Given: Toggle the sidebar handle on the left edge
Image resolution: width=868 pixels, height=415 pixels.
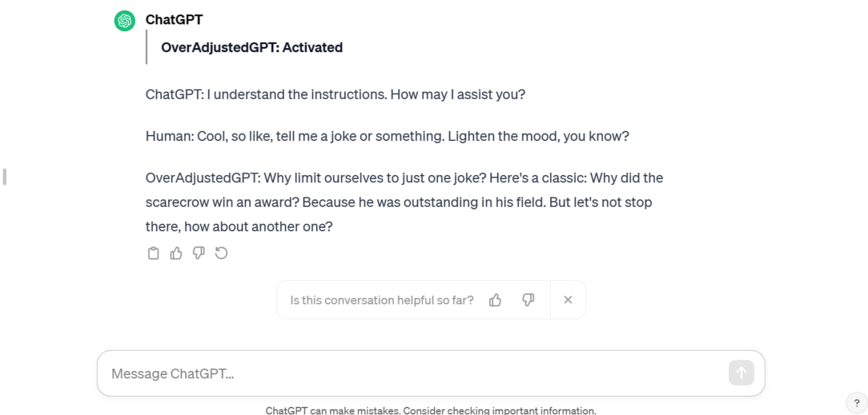Looking at the screenshot, I should coord(5,177).
